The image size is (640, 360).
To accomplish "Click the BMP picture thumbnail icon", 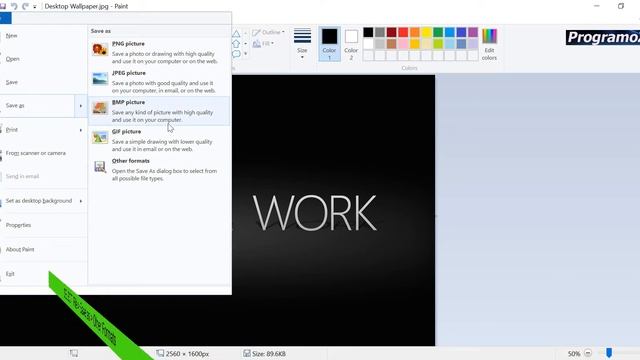I will 100,108.
